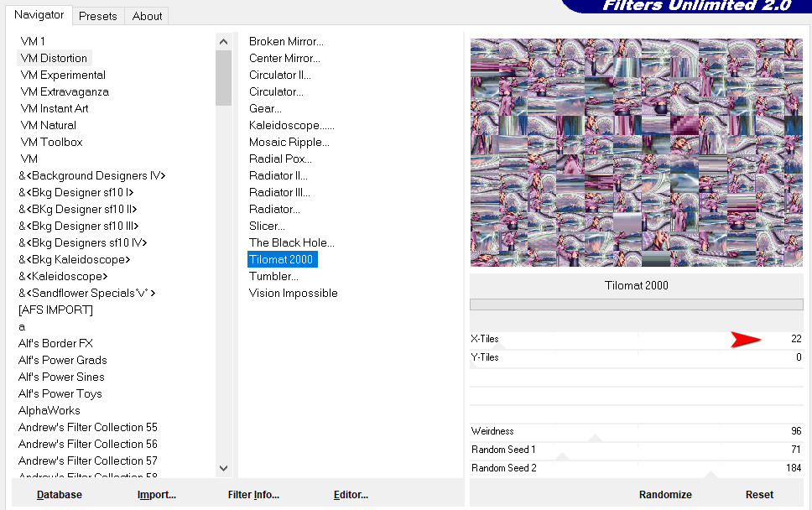Launch the filter Editor
Image resolution: width=812 pixels, height=510 pixels.
pos(351,494)
